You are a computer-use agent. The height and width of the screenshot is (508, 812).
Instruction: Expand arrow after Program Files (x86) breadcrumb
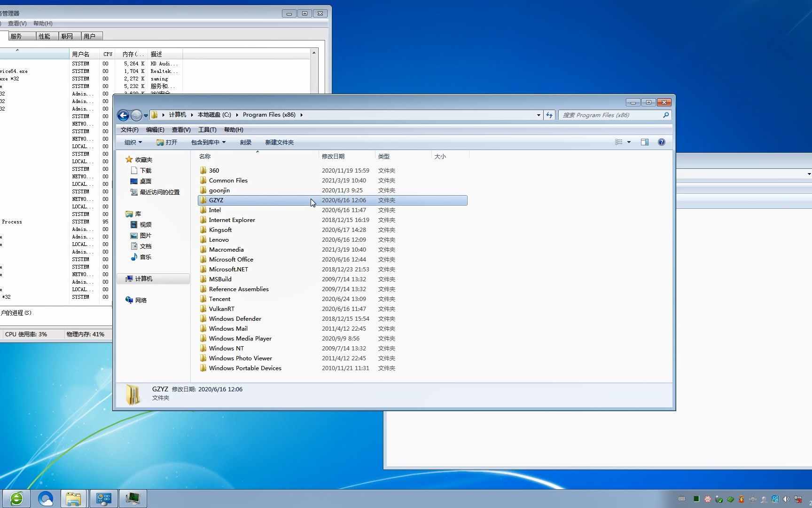click(301, 115)
